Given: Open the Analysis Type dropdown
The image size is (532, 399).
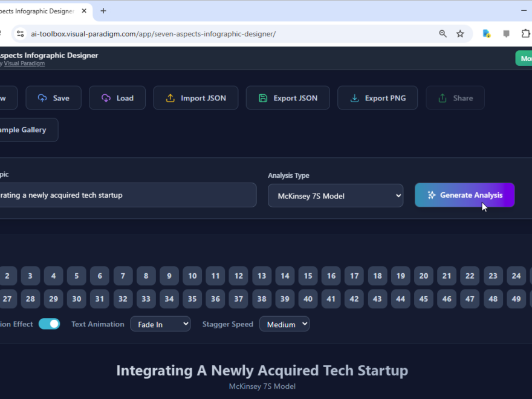Looking at the screenshot, I should (x=336, y=196).
